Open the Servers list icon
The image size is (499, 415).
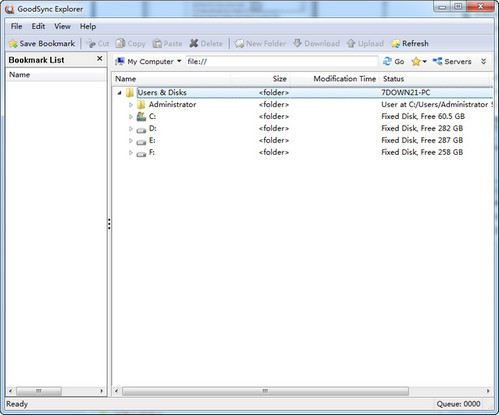437,61
